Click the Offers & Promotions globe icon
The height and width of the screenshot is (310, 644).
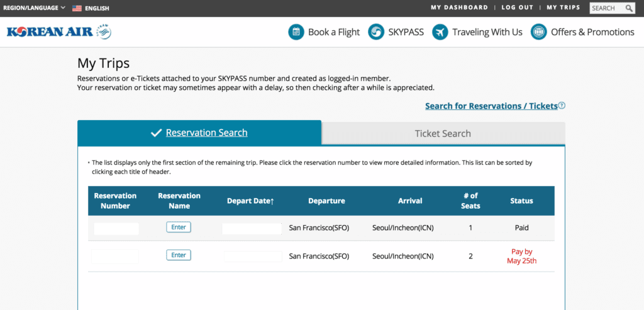(538, 32)
